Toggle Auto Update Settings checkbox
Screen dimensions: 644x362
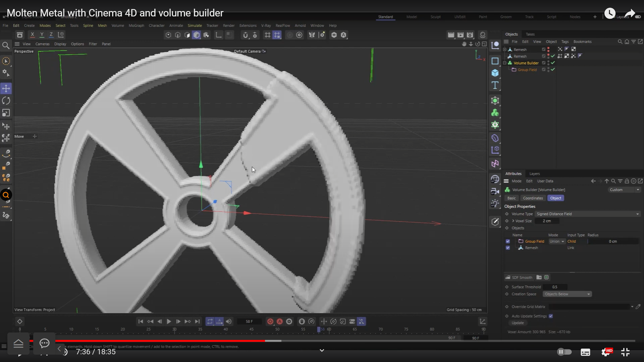[551, 316]
